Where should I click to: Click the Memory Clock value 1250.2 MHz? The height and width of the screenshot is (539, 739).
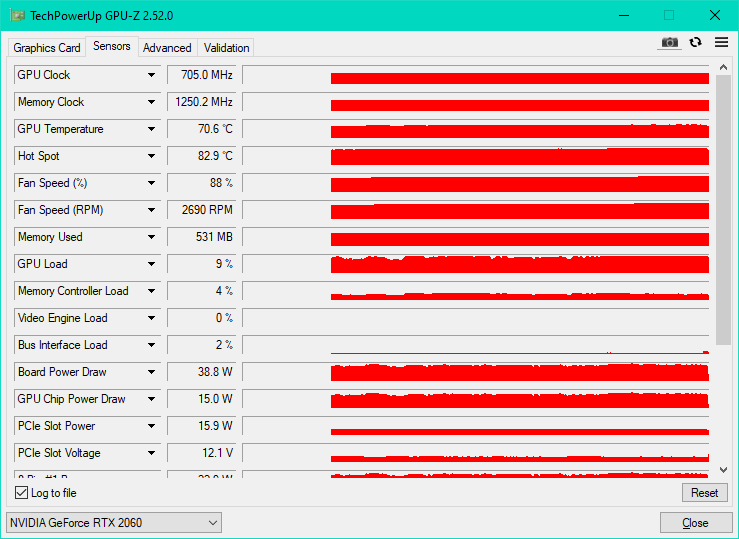[201, 102]
